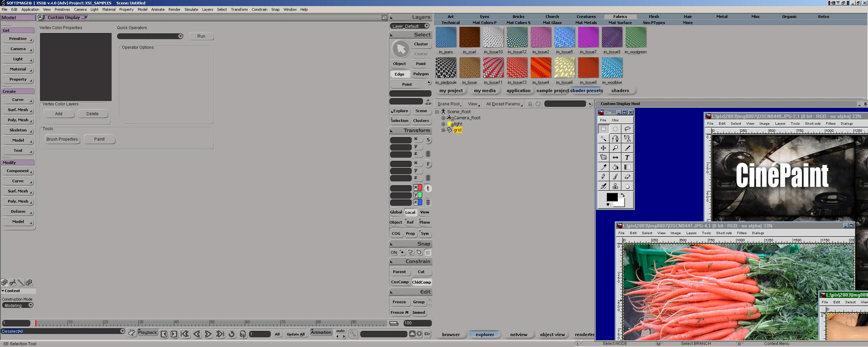Collapse the Scene_Root tree node
868x347 pixels.
click(437, 112)
